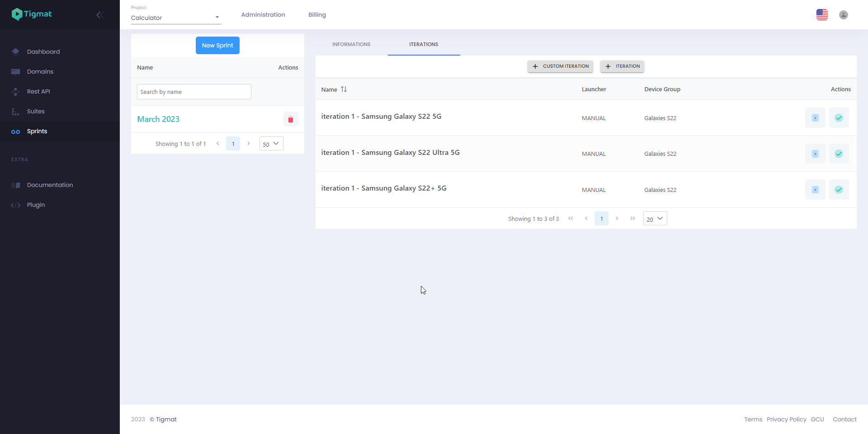Viewport: 868px width, 434px height.
Task: Select Sprints in the sidebar
Action: [37, 131]
